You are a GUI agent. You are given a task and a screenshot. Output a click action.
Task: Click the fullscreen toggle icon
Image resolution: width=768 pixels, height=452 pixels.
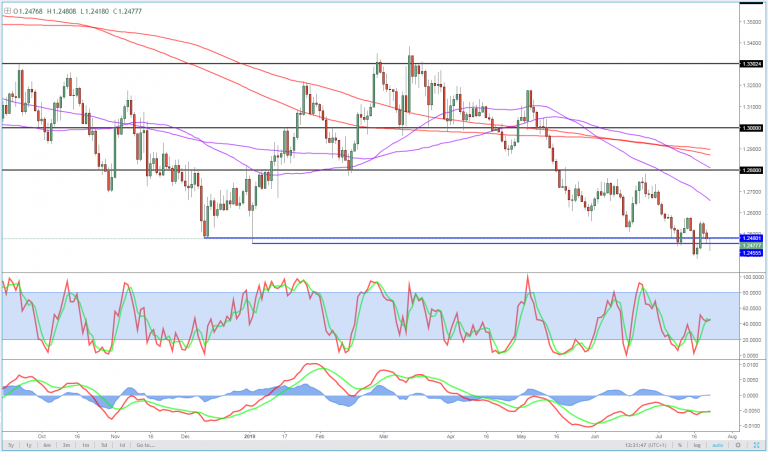tap(756, 445)
